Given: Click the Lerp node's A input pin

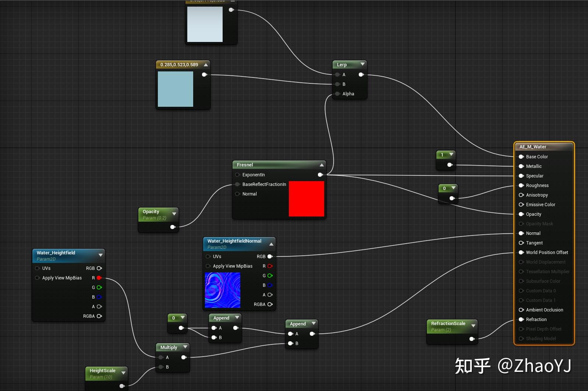Looking at the screenshot, I should point(337,75).
